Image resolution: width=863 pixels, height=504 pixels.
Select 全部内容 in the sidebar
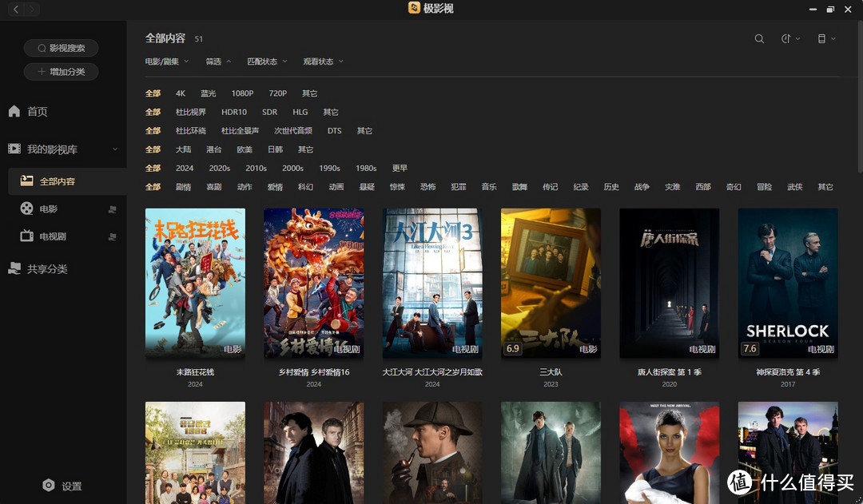[57, 181]
